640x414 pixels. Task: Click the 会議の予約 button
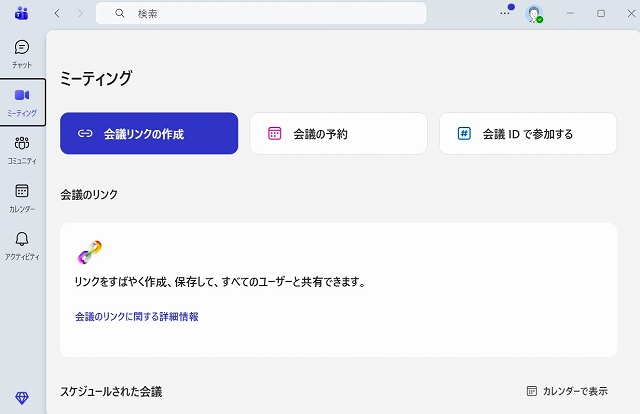tap(338, 133)
